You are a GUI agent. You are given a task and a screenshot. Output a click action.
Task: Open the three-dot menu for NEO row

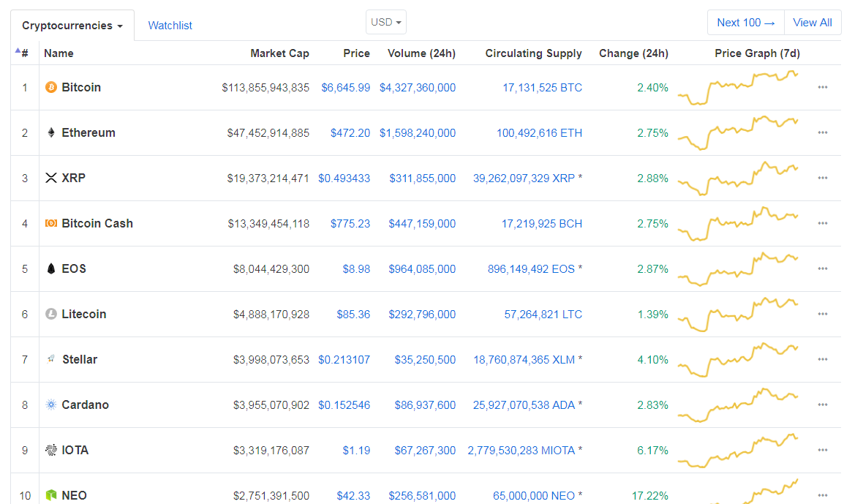(823, 495)
